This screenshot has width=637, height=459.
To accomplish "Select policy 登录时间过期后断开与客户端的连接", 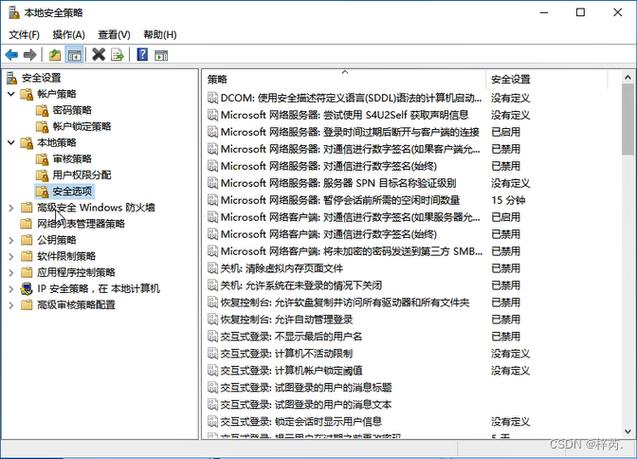I will click(350, 132).
